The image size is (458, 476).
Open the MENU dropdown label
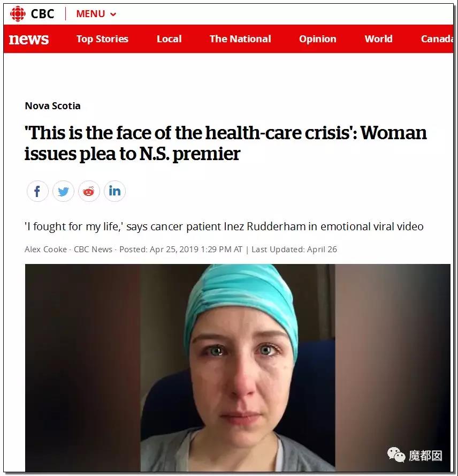point(90,14)
